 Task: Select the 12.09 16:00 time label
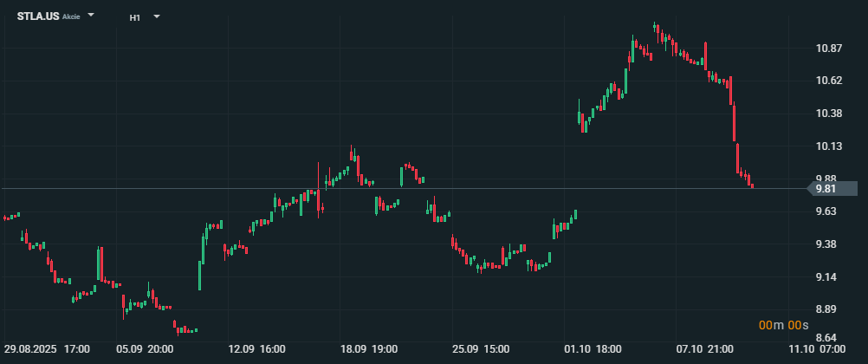click(256, 349)
